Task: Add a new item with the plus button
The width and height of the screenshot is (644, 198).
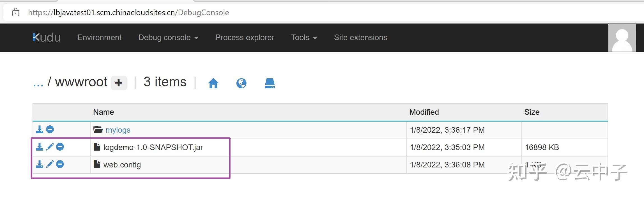Action: (119, 82)
